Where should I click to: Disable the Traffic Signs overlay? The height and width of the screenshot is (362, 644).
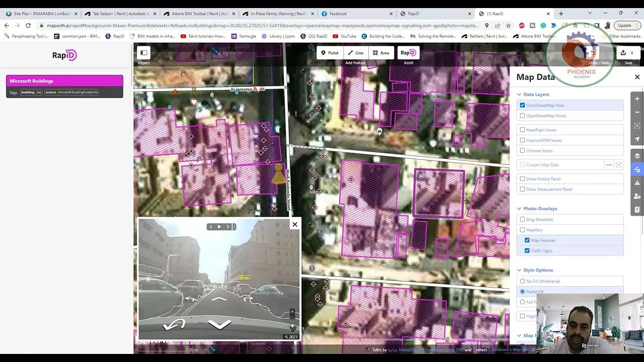pyautogui.click(x=527, y=250)
